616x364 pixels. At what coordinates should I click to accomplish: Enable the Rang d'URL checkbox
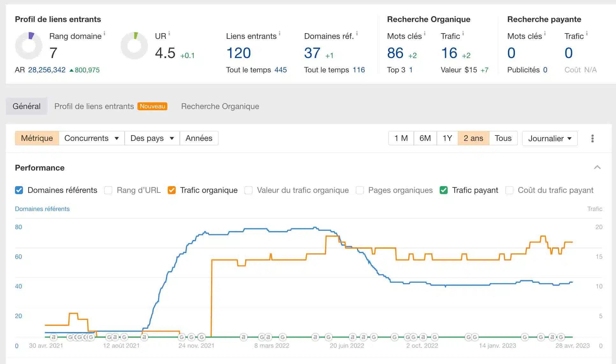pos(108,190)
